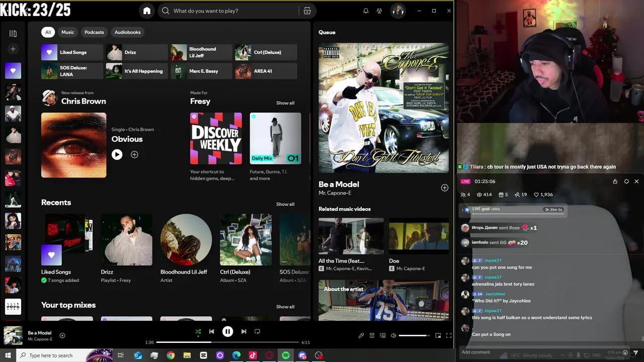Image resolution: width=644 pixels, height=362 pixels.
Task: Open live chat settings gear icon
Action: [626, 182]
